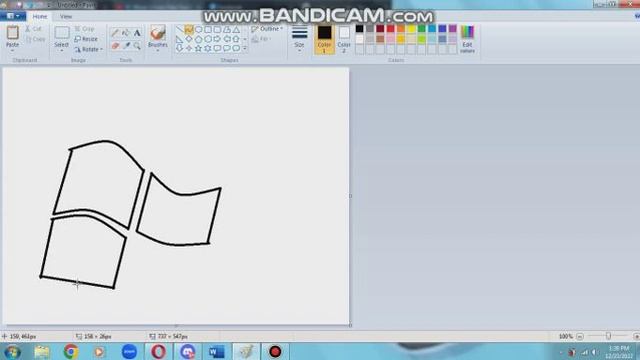Choose the Four-point star shape
The height and width of the screenshot is (360, 640).
pyautogui.click(x=189, y=48)
